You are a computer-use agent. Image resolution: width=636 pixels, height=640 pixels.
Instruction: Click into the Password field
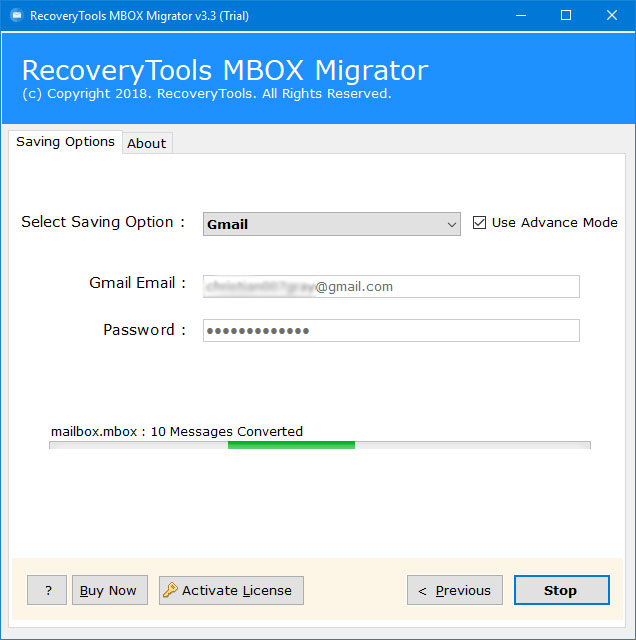(391, 331)
